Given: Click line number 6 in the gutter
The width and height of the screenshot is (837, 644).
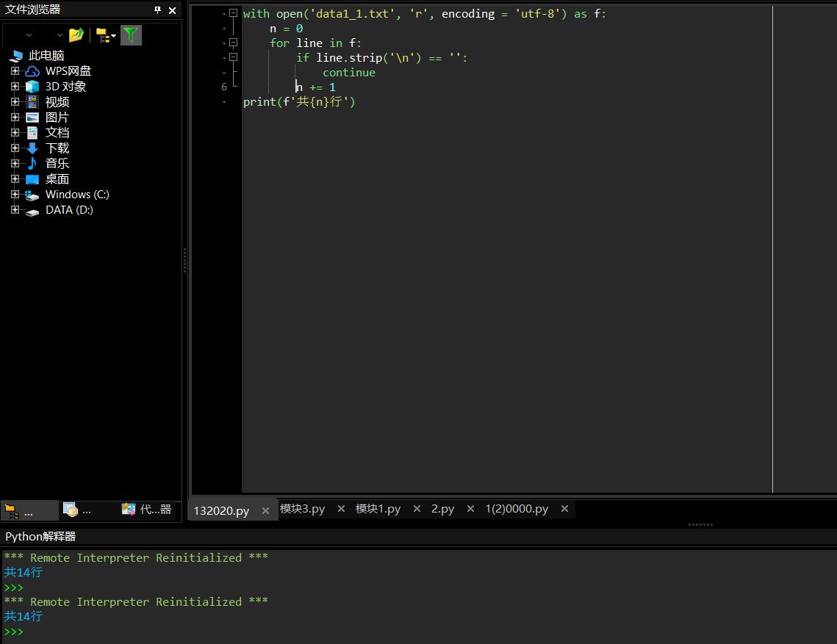Looking at the screenshot, I should [224, 87].
